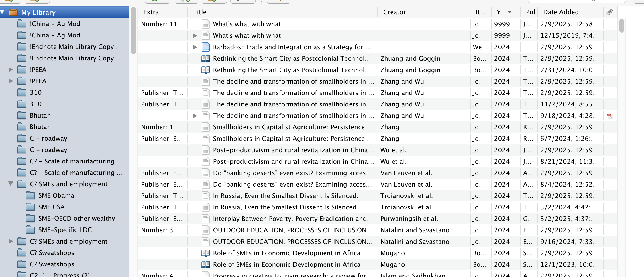
Task: Sort by the Title column header
Action: tap(282, 12)
